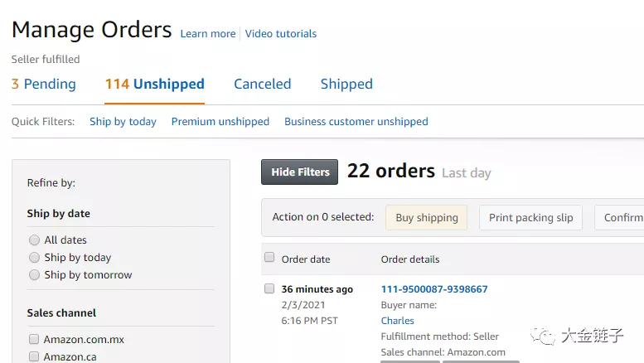Tick the checkbox for order 111-9500087-9398667
Screen dimensions: 644x363
(269, 289)
